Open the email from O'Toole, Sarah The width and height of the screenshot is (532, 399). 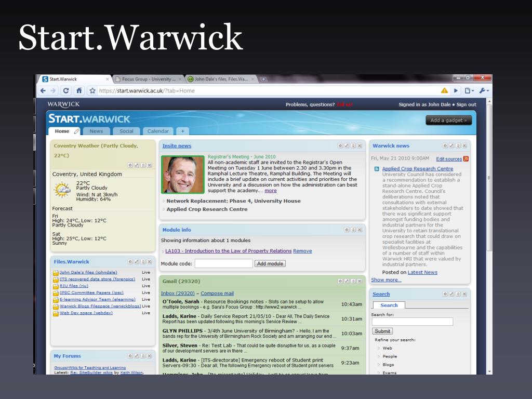(262, 304)
